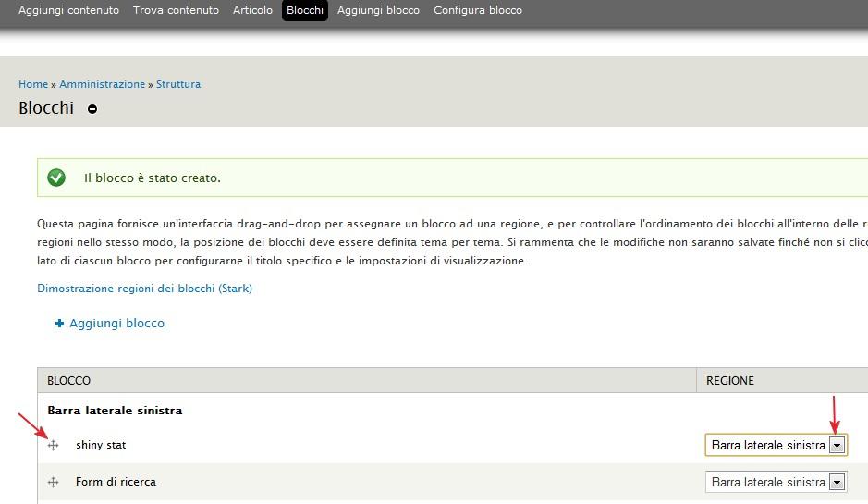The image size is (868, 504).
Task: Click the drag handle icon for shiny stat
Action: pos(53,445)
